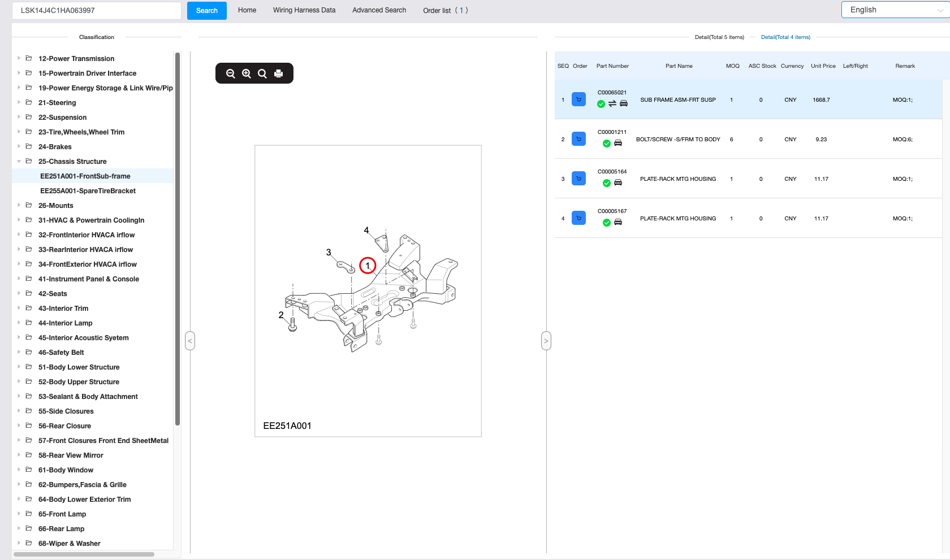The image size is (950, 560).
Task: Add SUB FRAME ASM-FRT SUSP to cart
Action: point(578,99)
